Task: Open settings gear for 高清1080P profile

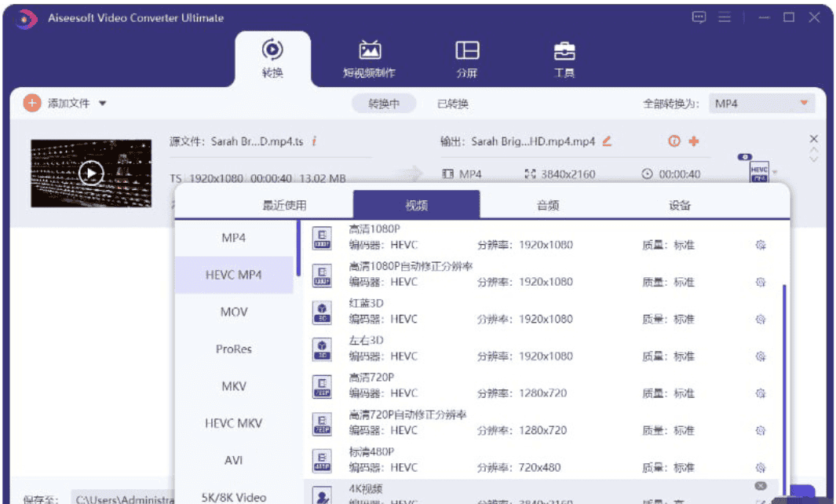Action: pos(760,245)
